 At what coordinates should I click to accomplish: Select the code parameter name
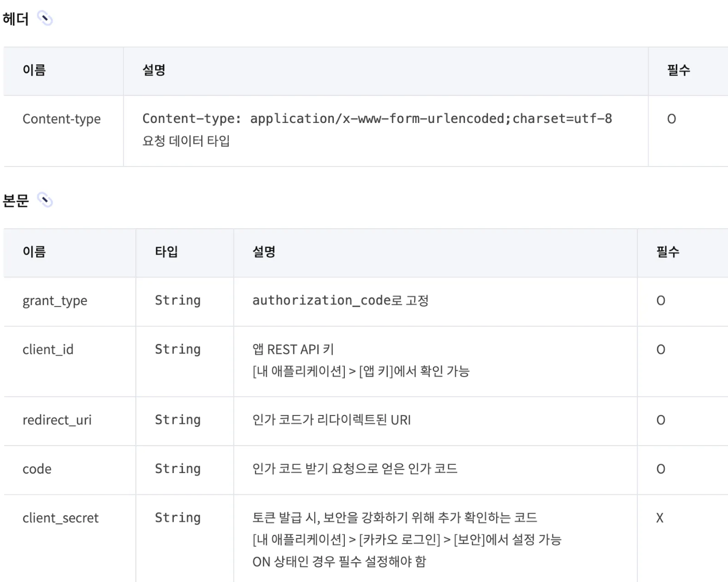(37, 469)
